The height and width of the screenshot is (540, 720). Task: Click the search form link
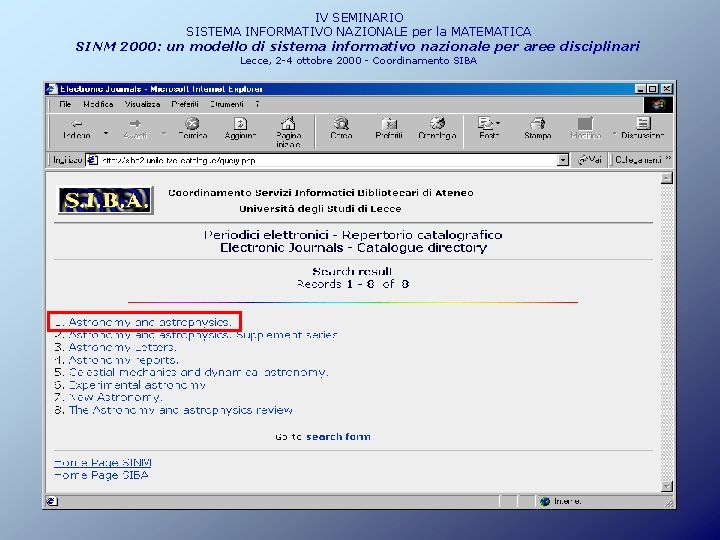(x=338, y=437)
